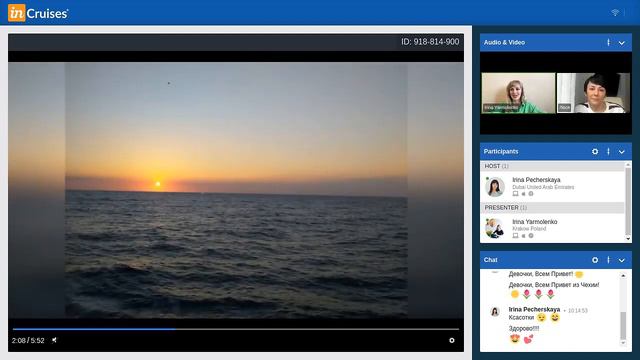Click the inCruises logo
Screen dimensions: 640x360
[x=38, y=13]
